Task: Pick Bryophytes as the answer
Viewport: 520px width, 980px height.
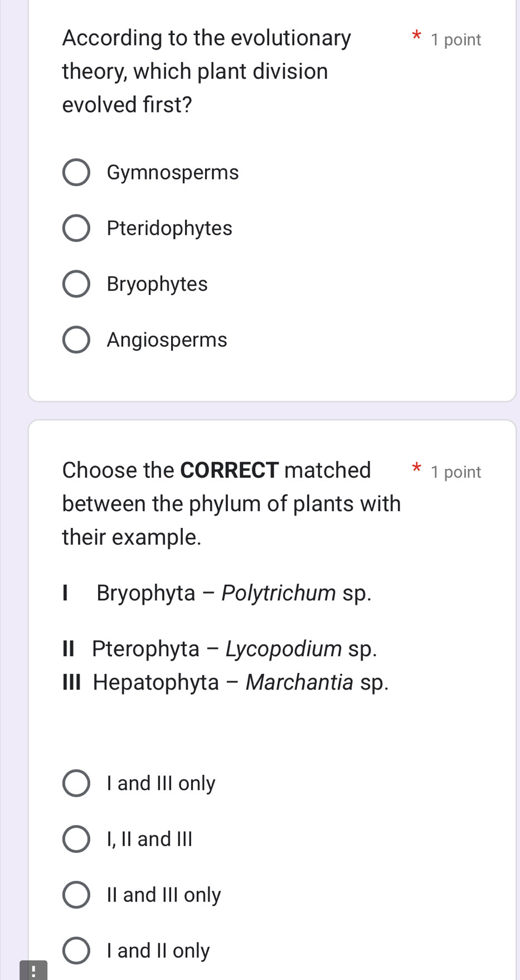Action: (76, 284)
